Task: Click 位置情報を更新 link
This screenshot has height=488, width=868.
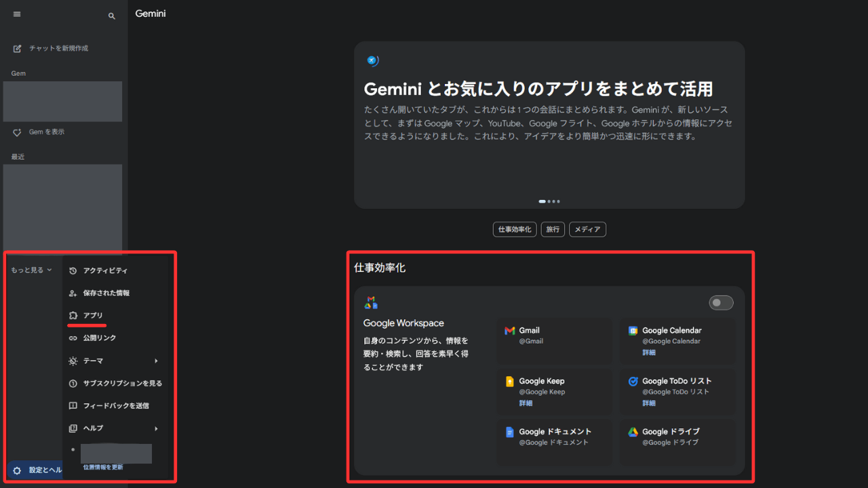Action: (103, 468)
